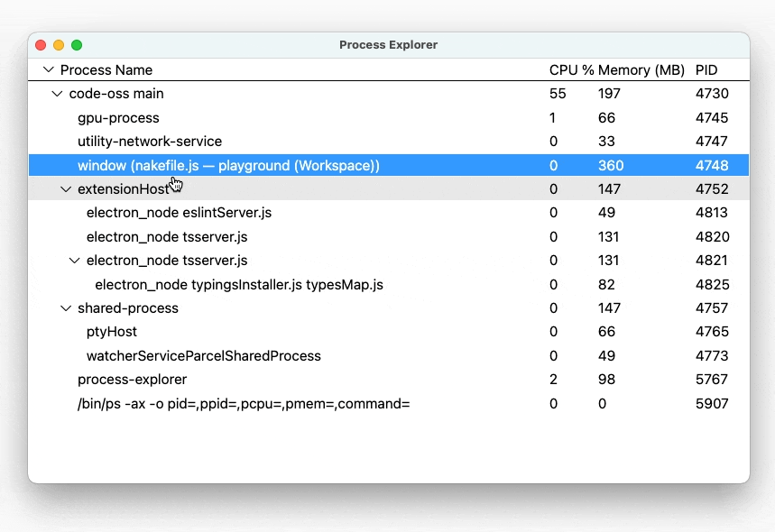The image size is (775, 532).
Task: Select the window nakefile.js playground process
Action: pos(227,165)
